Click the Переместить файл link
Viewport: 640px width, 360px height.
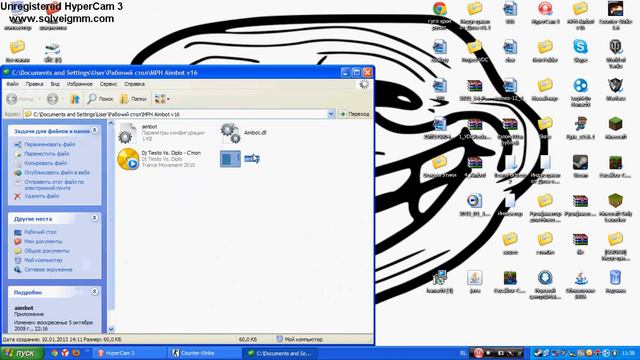coord(47,154)
